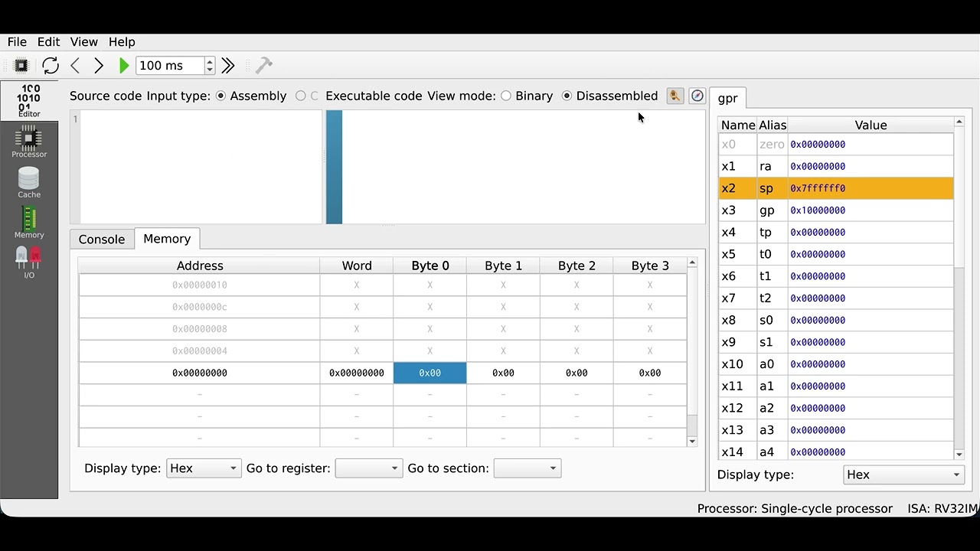Viewport: 980px width, 551px height.
Task: Click the compass symbol navigator button
Action: click(697, 96)
